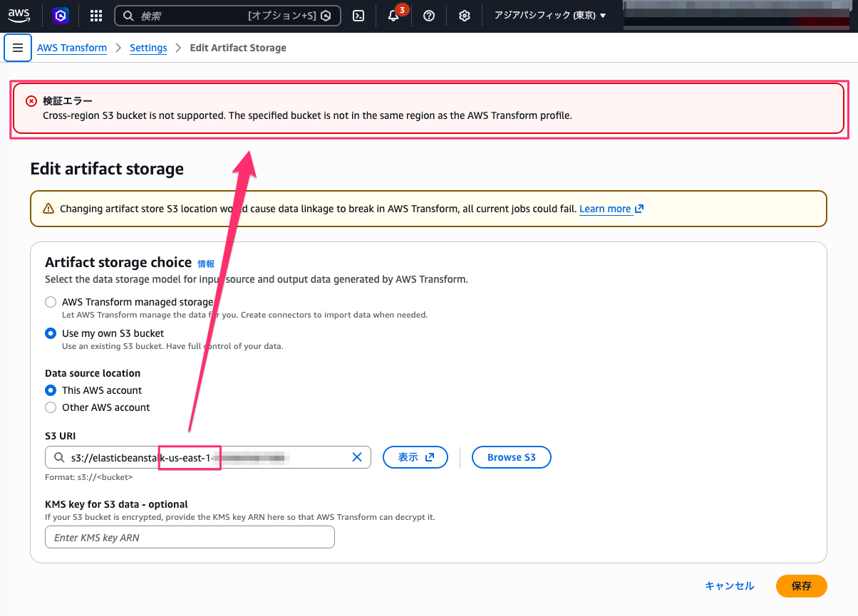The image size is (858, 616).
Task: Open the help question mark icon
Action: (429, 16)
